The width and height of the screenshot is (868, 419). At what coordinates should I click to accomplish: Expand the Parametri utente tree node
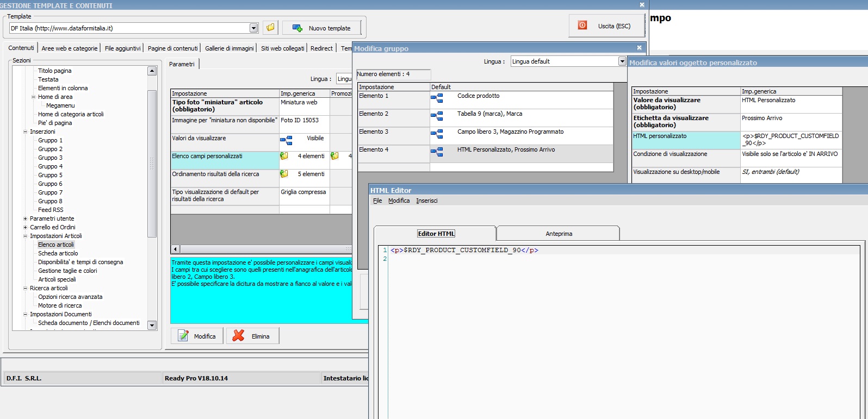[x=25, y=218]
